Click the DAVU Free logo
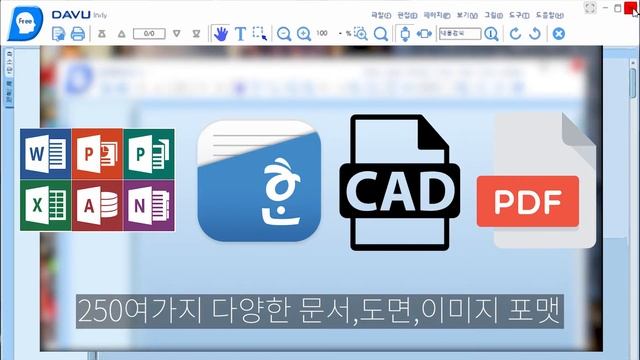Screen dimensions: 640x360 (25, 23)
